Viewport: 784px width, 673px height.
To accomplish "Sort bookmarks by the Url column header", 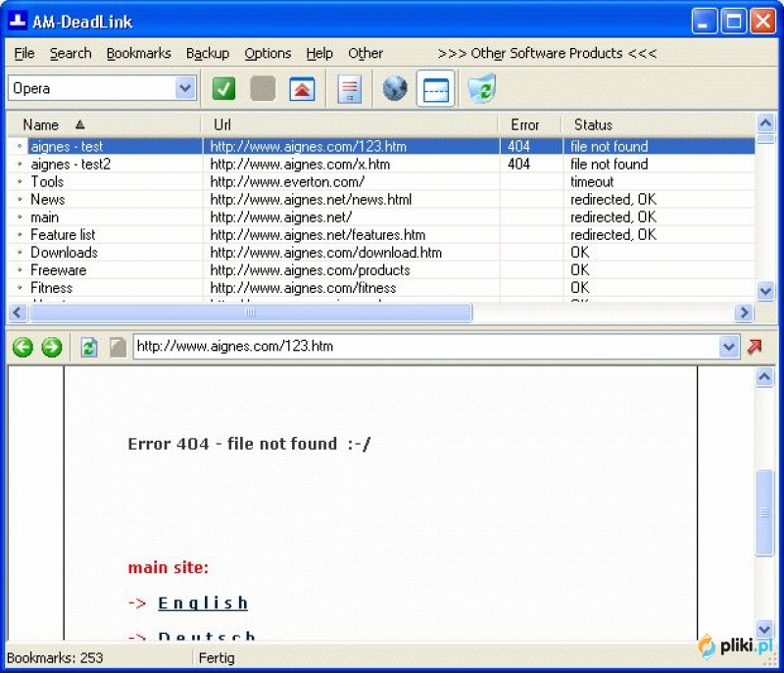I will pyautogui.click(x=349, y=124).
